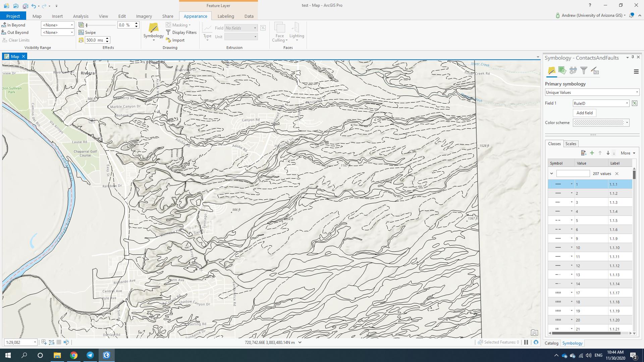Remove the 207 values group heading
644x362 pixels.
[x=616, y=174]
